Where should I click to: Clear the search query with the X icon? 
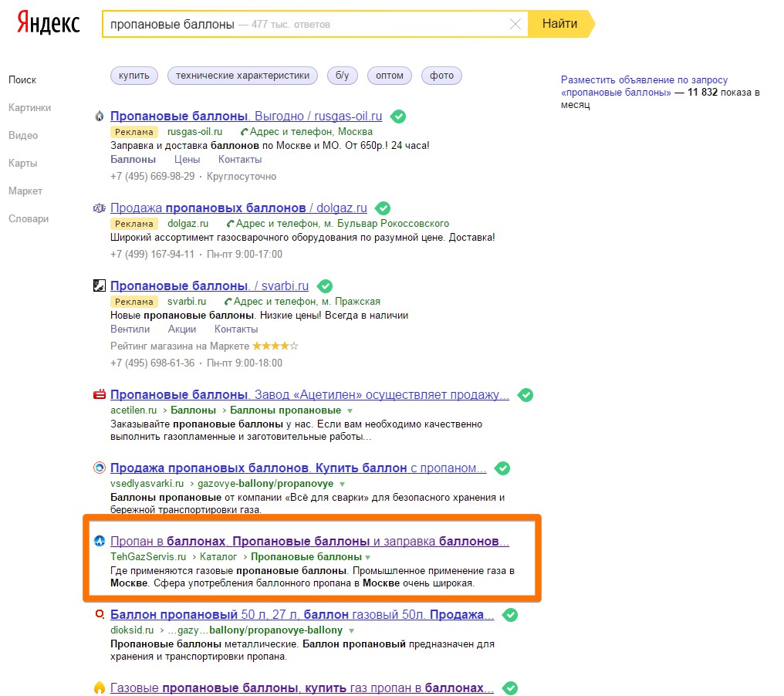[515, 24]
